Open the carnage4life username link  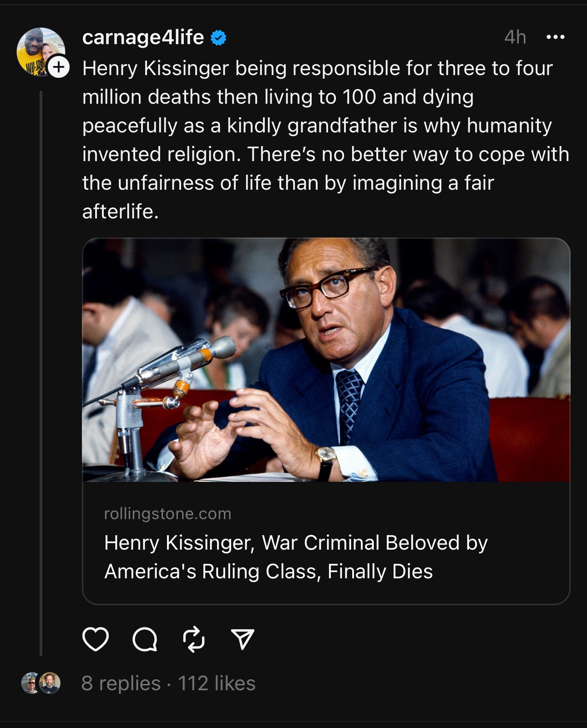pyautogui.click(x=143, y=37)
